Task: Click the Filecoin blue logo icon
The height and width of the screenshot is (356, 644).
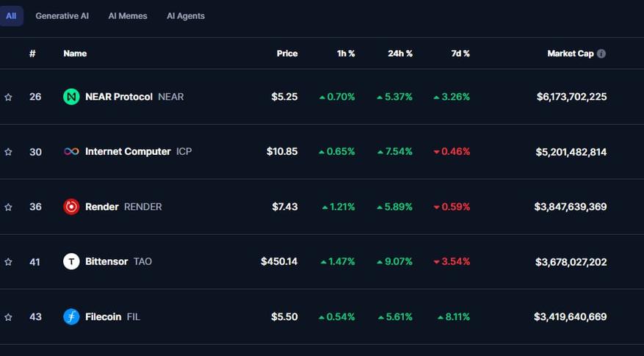Action: point(71,316)
